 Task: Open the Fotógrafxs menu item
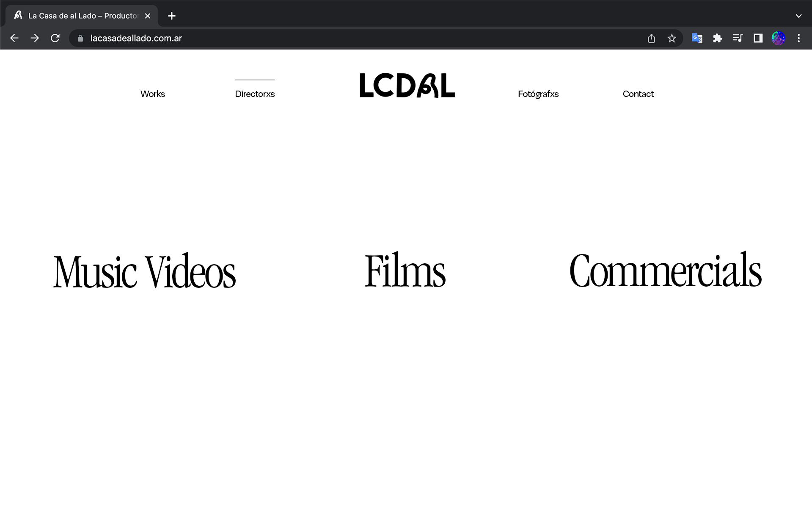click(x=538, y=94)
